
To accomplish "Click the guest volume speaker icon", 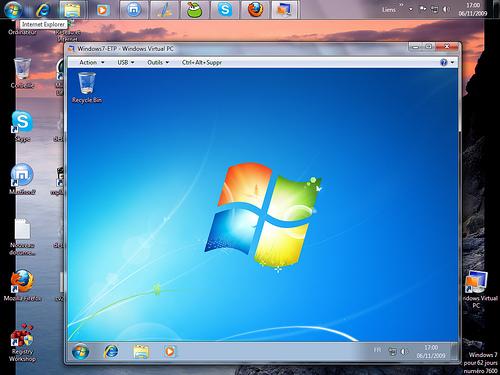I will click(x=404, y=352).
